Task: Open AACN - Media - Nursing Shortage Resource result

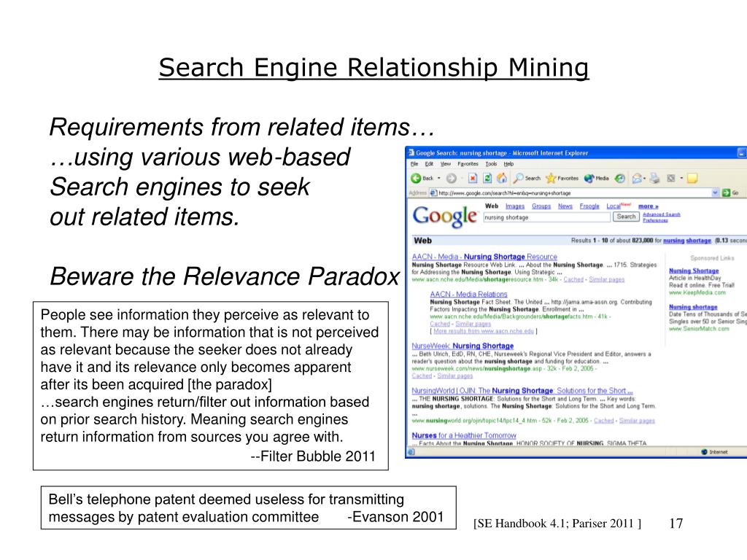Action: 484,257
